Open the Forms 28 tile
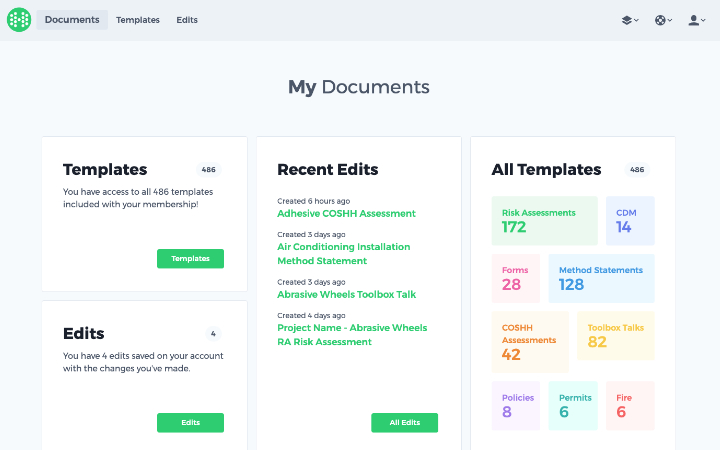Screen dimensions: 720x450 coord(516,278)
